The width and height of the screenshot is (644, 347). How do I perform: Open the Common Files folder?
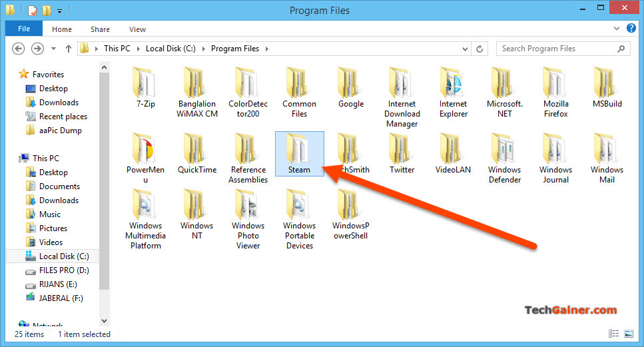click(x=300, y=93)
